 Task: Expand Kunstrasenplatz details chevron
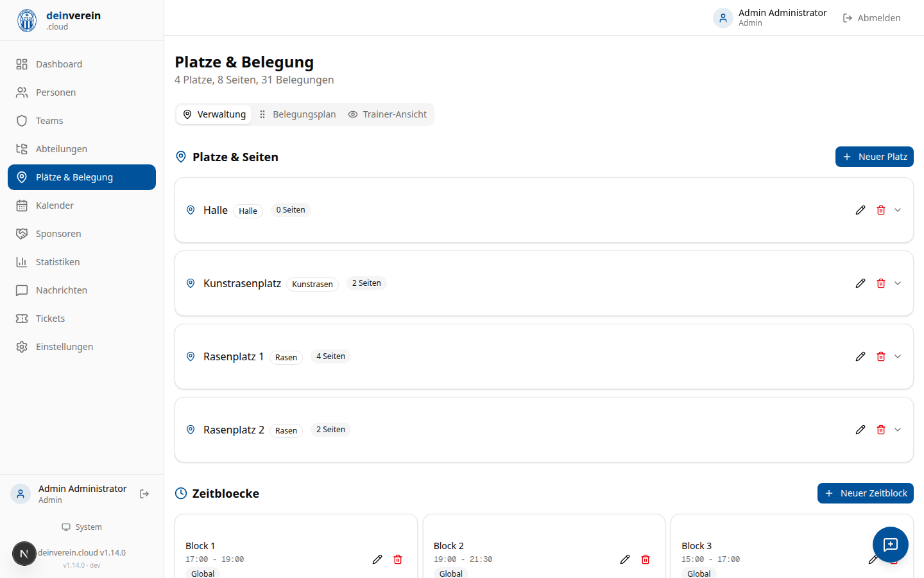pyautogui.click(x=898, y=283)
